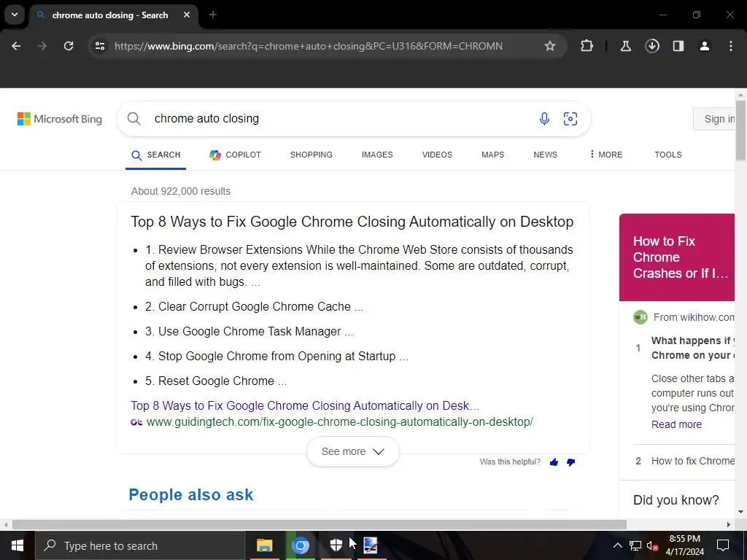Click 'About 922,000 results' text

pyautogui.click(x=181, y=191)
